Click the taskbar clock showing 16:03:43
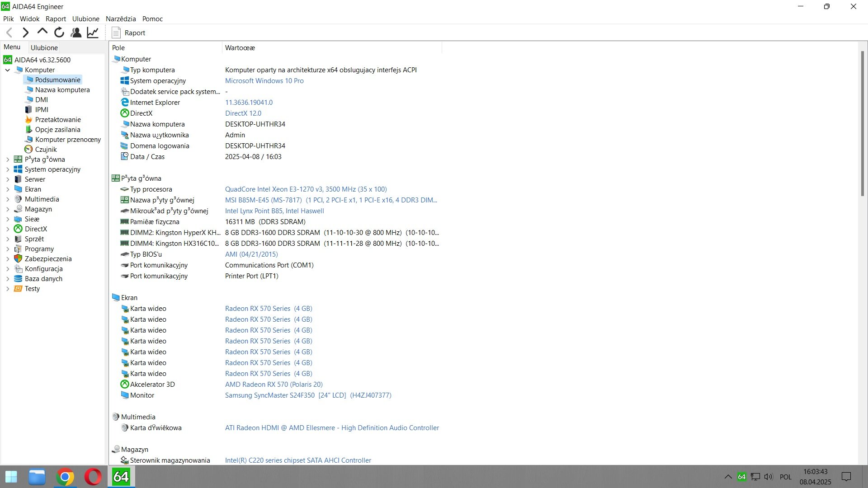The width and height of the screenshot is (868, 488). click(x=816, y=477)
